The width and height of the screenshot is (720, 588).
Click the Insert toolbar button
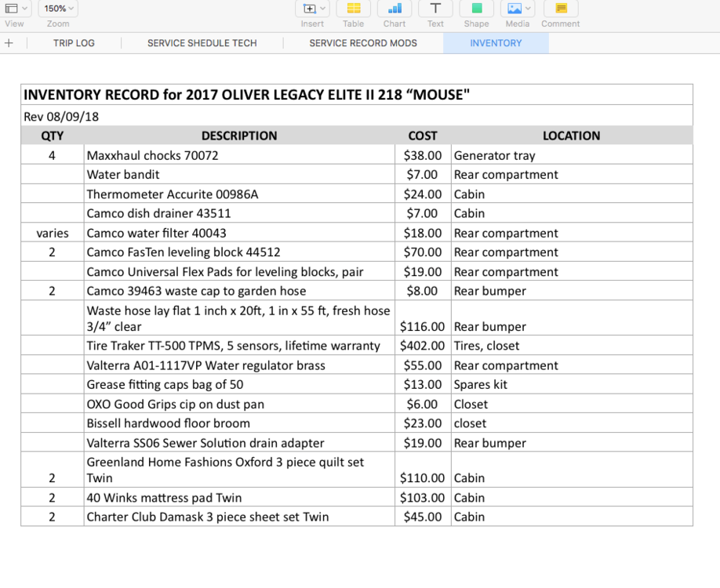[313, 9]
